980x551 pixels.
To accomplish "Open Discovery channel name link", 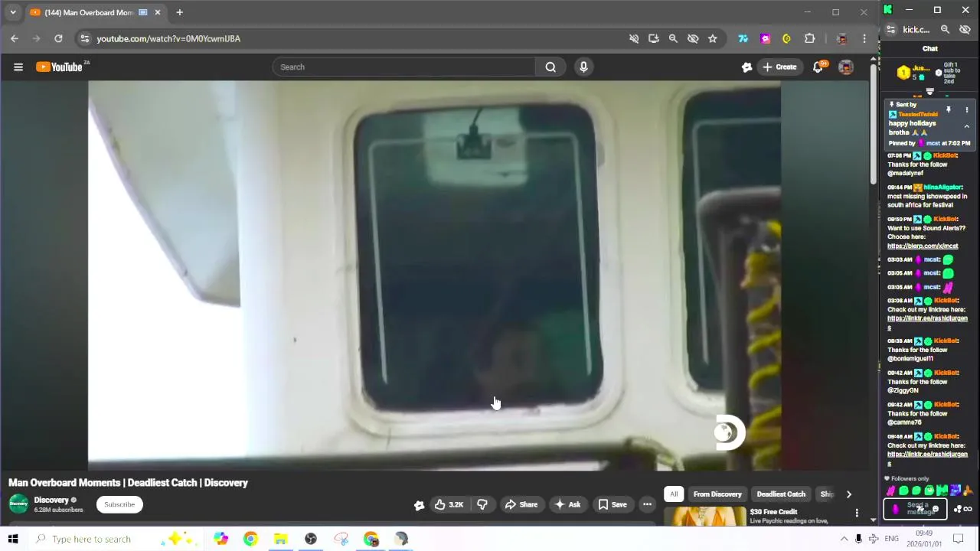I will 51,500.
